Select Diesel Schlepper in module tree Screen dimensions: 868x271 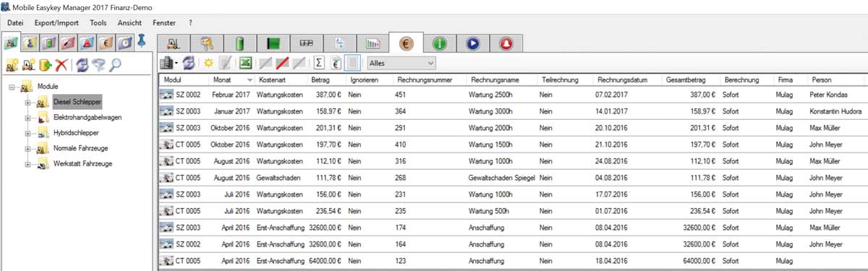[77, 103]
